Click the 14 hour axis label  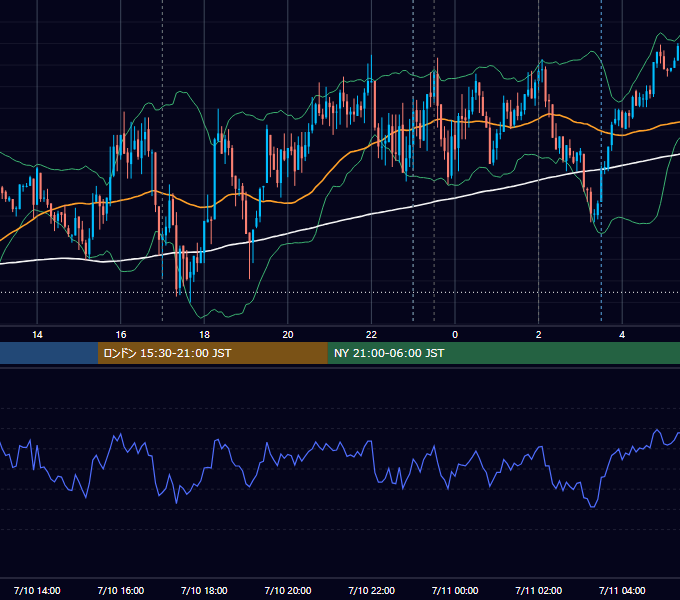click(37, 335)
